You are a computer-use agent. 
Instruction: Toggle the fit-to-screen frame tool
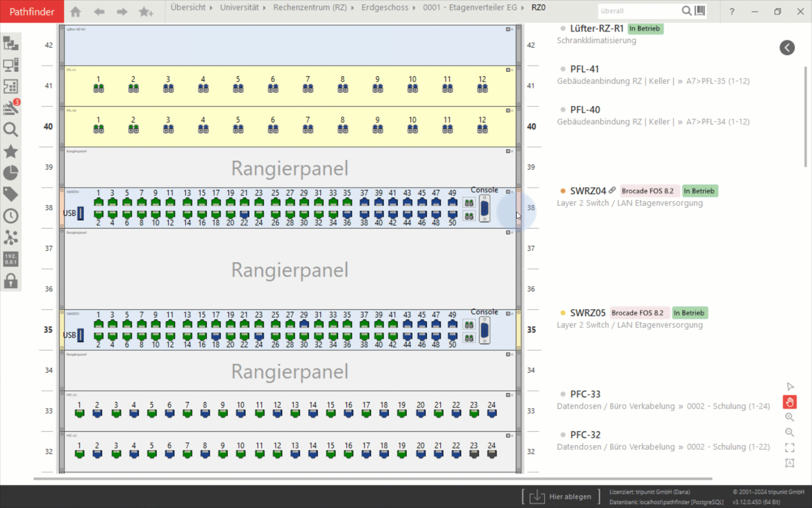(x=789, y=448)
